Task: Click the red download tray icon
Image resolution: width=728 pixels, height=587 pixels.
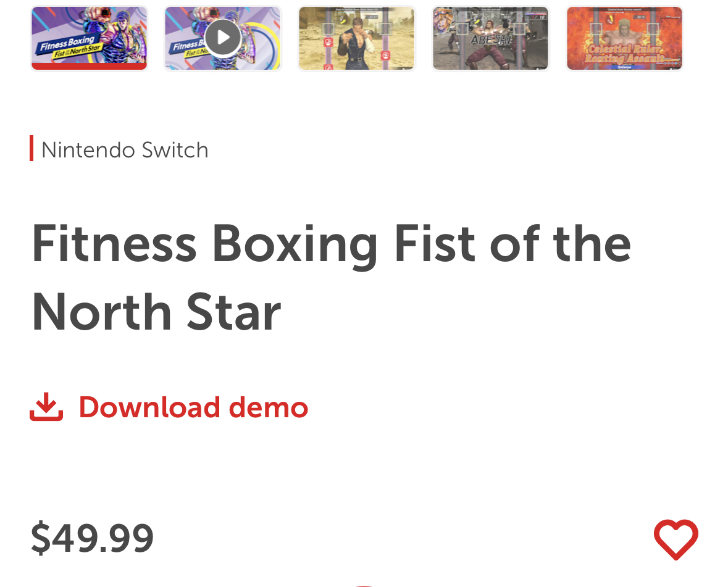Action: click(46, 407)
